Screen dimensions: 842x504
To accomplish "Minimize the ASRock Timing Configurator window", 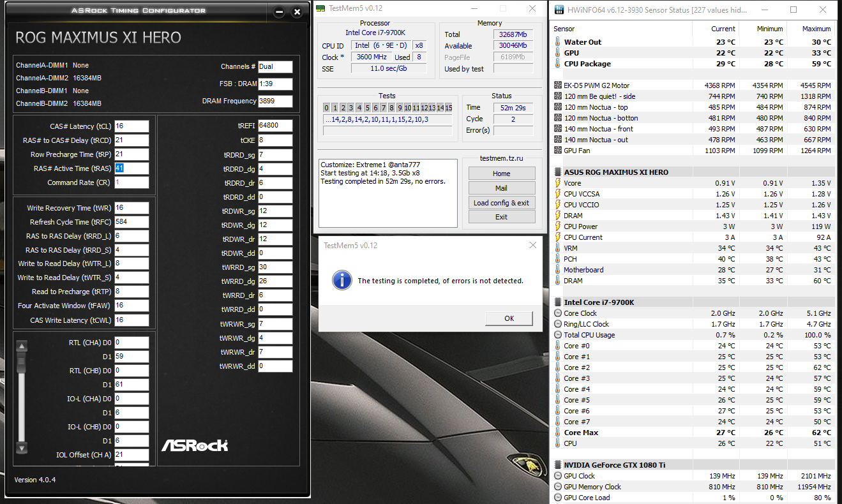I will click(x=279, y=12).
